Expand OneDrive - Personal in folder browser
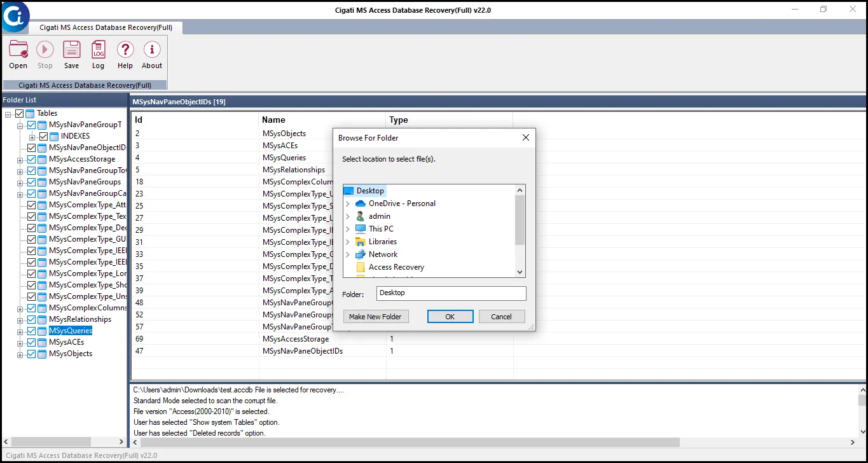 (348, 204)
